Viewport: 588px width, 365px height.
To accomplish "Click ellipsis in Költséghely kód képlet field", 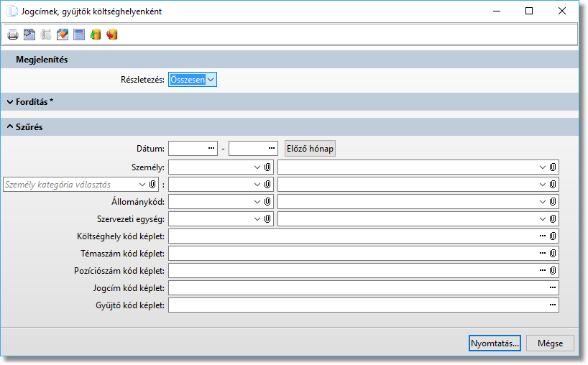I will click(543, 236).
